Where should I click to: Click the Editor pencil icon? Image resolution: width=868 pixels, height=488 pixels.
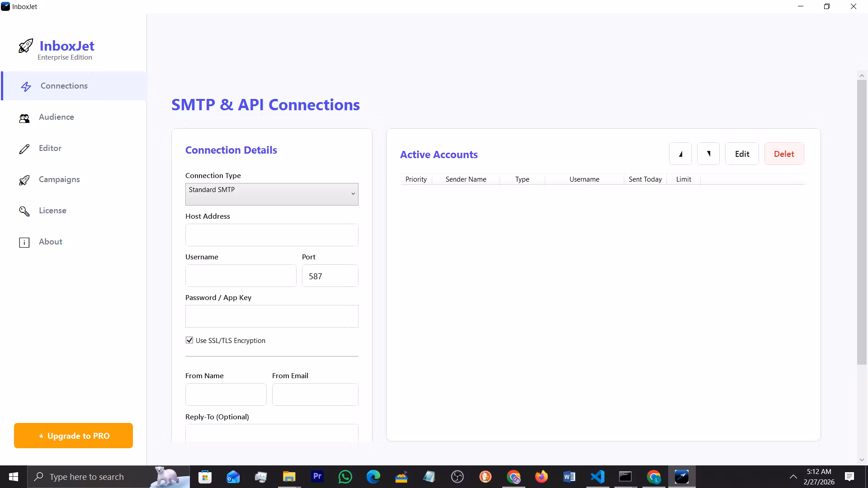tap(24, 149)
